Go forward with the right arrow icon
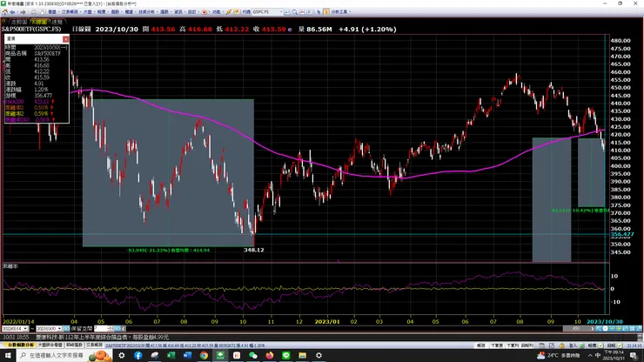Screen dimensions: 644x362 pos(23,12)
